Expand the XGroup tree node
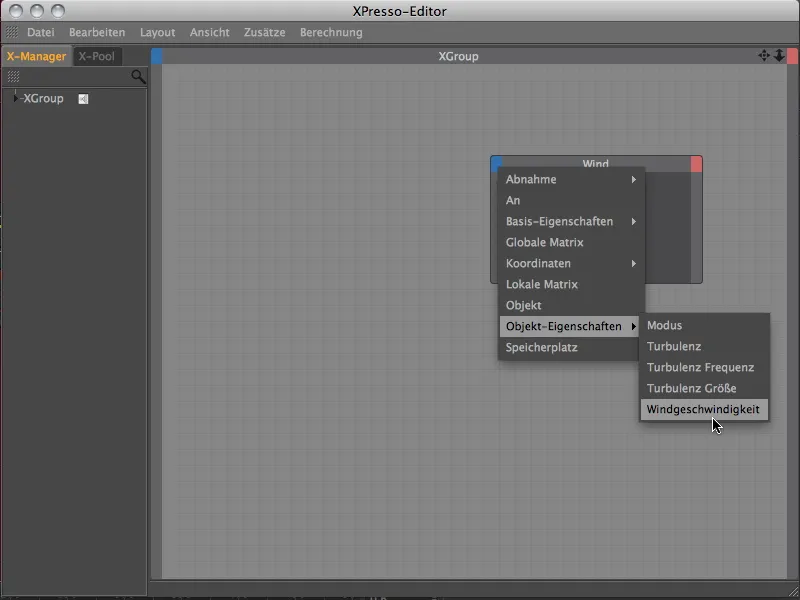The height and width of the screenshot is (600, 800). pos(15,98)
